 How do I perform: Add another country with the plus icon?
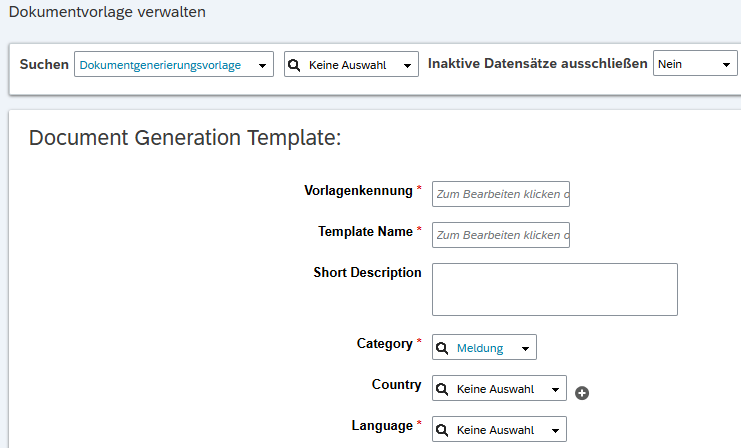point(582,393)
